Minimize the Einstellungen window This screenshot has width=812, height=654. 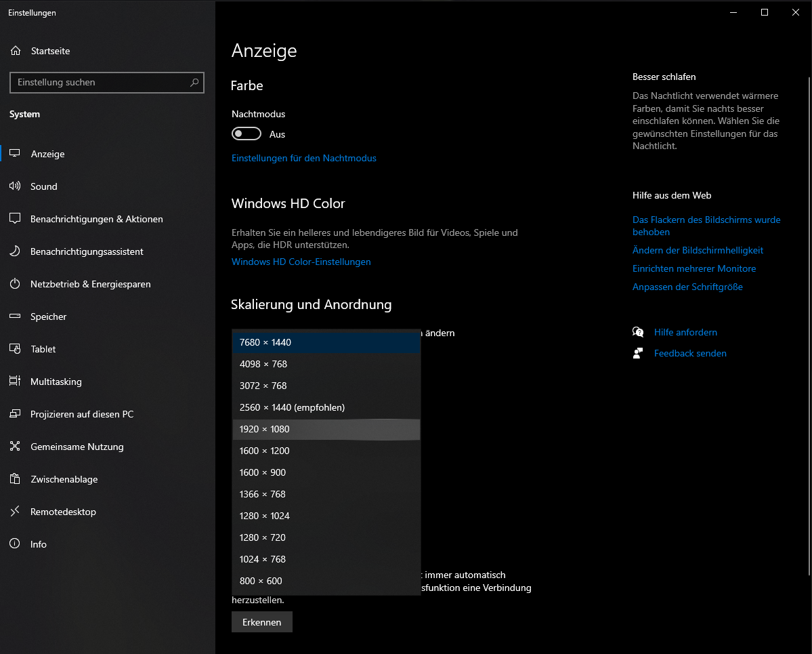click(733, 12)
